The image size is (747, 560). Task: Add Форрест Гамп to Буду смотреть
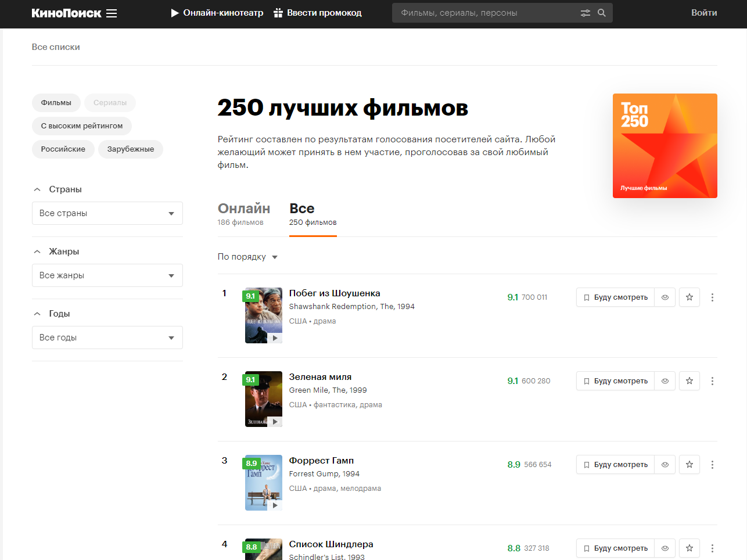(x=615, y=465)
